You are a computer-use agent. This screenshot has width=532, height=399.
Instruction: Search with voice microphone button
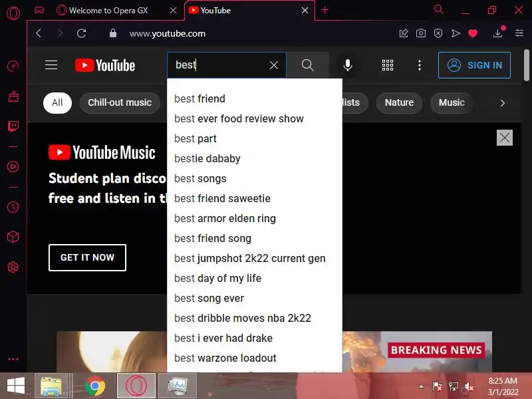point(347,65)
